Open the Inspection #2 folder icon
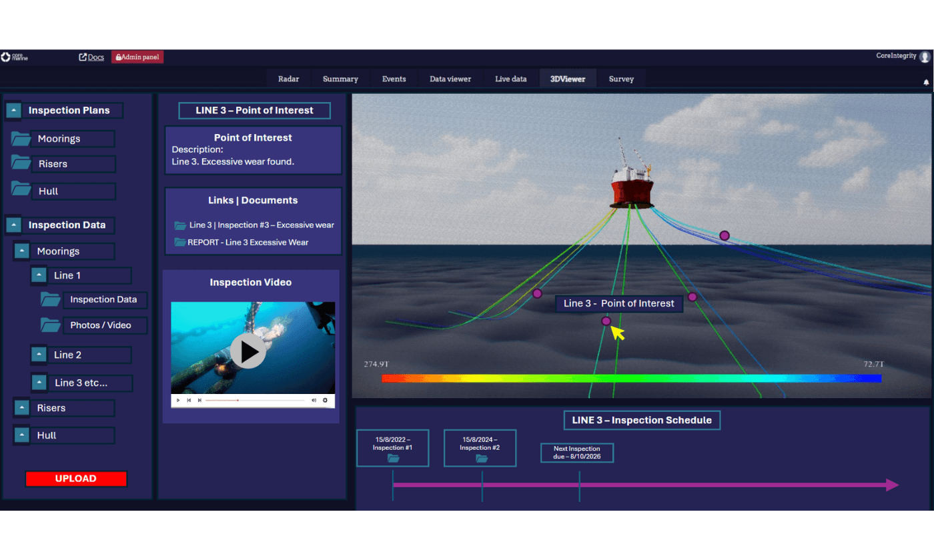Screen dimensions: 934x560 (x=482, y=459)
